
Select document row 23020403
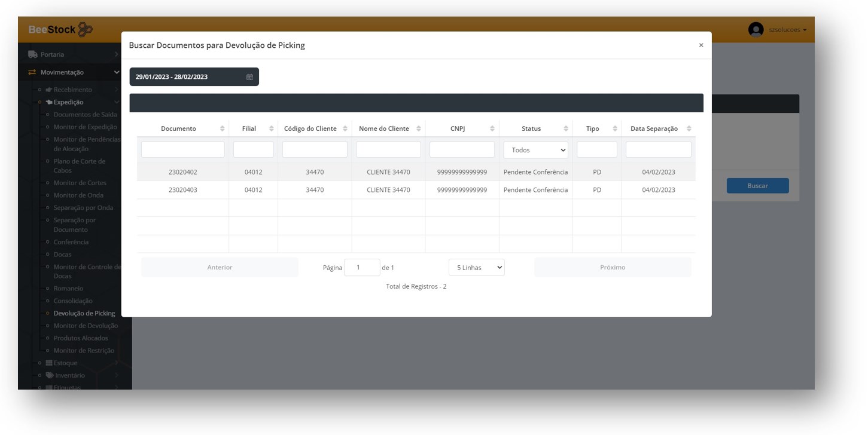pos(182,190)
